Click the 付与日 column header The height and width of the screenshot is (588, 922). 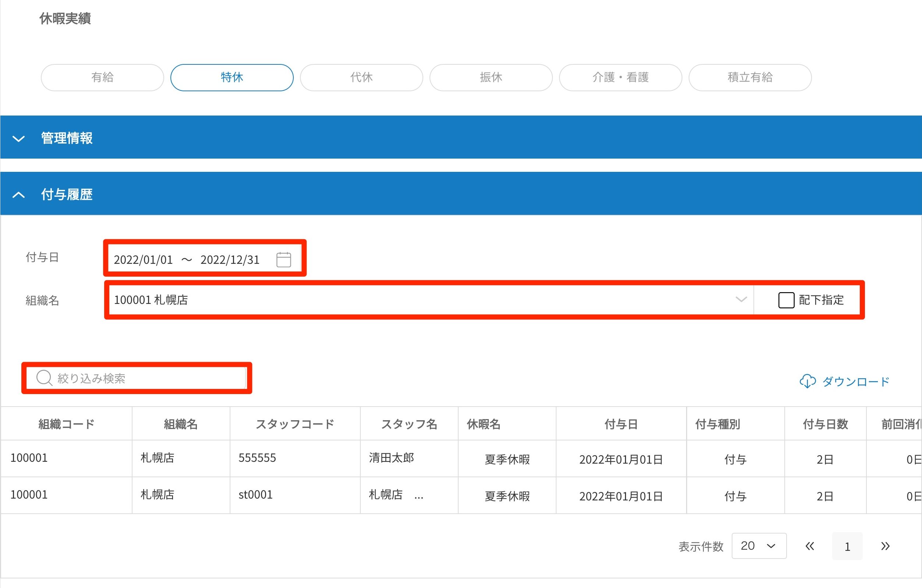pos(621,424)
